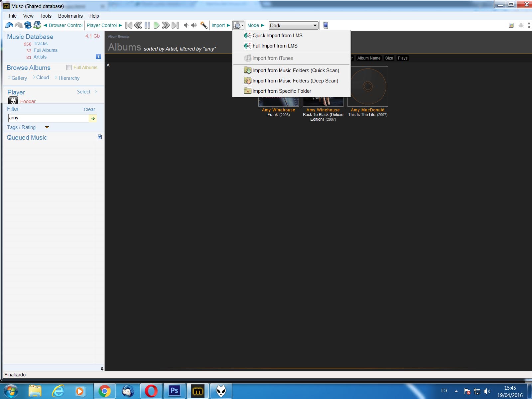Click the Foobar player icon

13,100
